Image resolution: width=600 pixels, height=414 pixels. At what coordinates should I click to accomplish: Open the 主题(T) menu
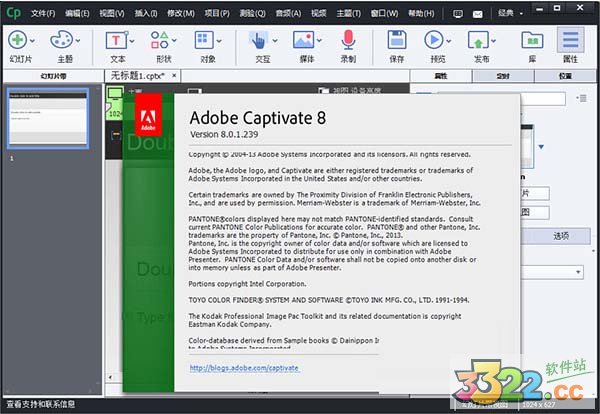pyautogui.click(x=349, y=13)
